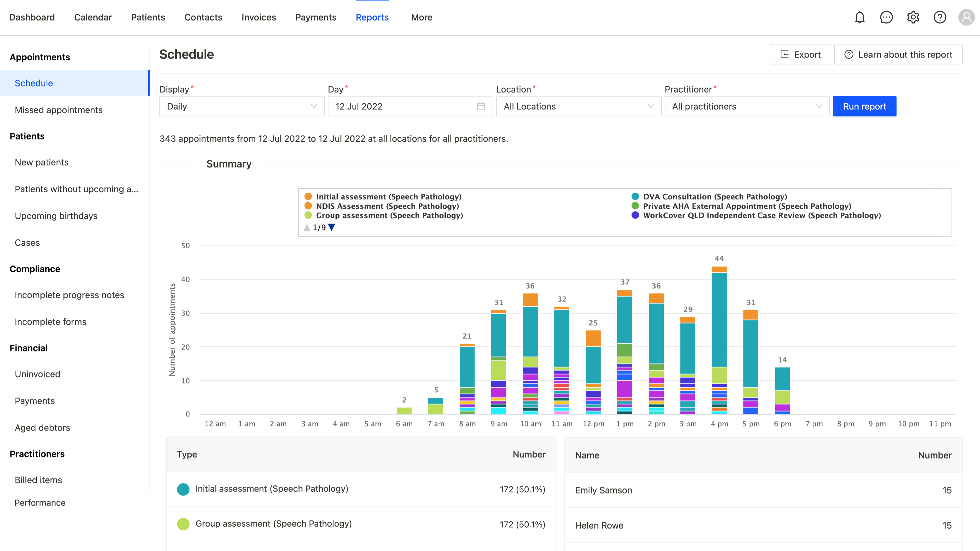Open the All Locations dropdown
The image size is (980, 551).
tap(579, 106)
